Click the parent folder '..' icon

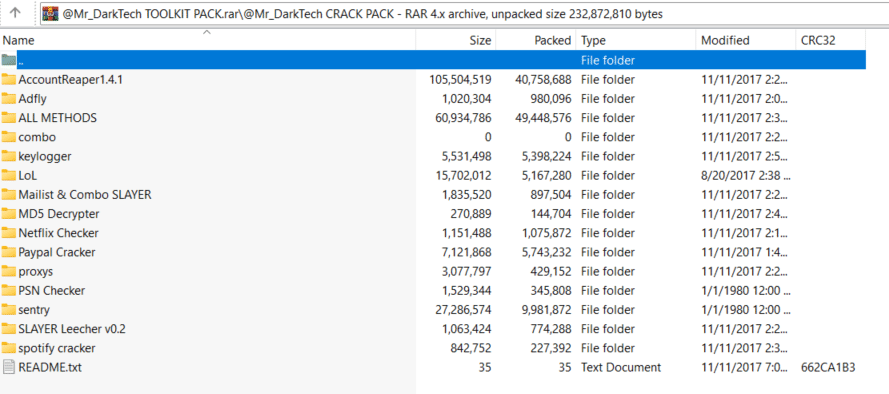tap(9, 60)
